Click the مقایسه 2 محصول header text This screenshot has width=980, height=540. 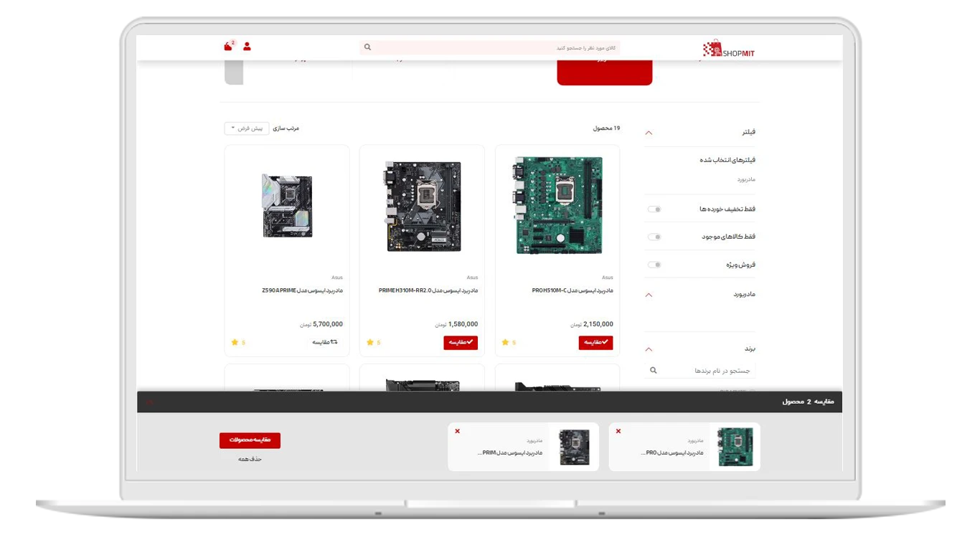point(809,402)
